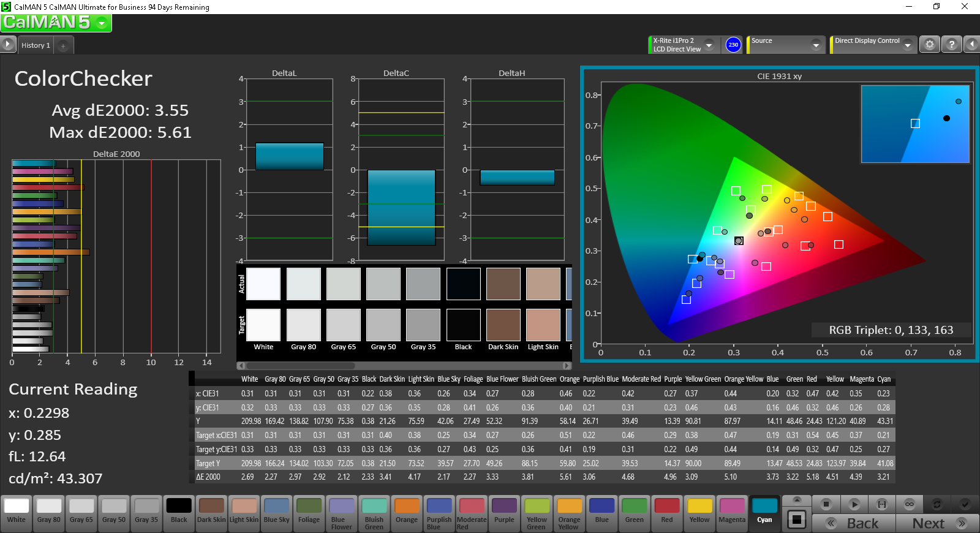Image resolution: width=980 pixels, height=533 pixels.
Task: Go to the previous step with Back
Action: 854,523
